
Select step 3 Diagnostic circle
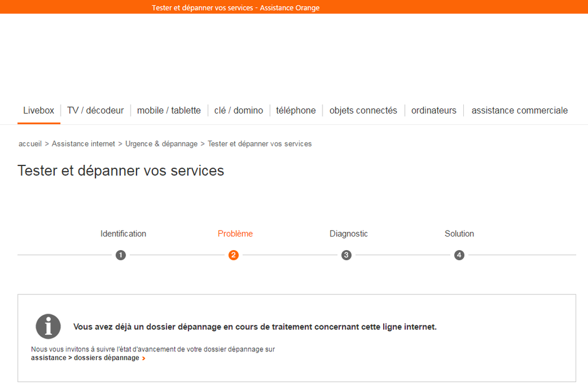[x=346, y=255]
